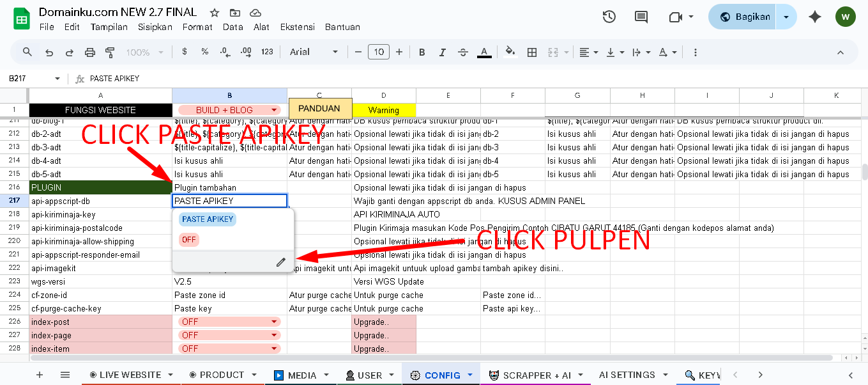Open fill color bucket picker
Image resolution: width=868 pixels, height=385 pixels.
[510, 52]
